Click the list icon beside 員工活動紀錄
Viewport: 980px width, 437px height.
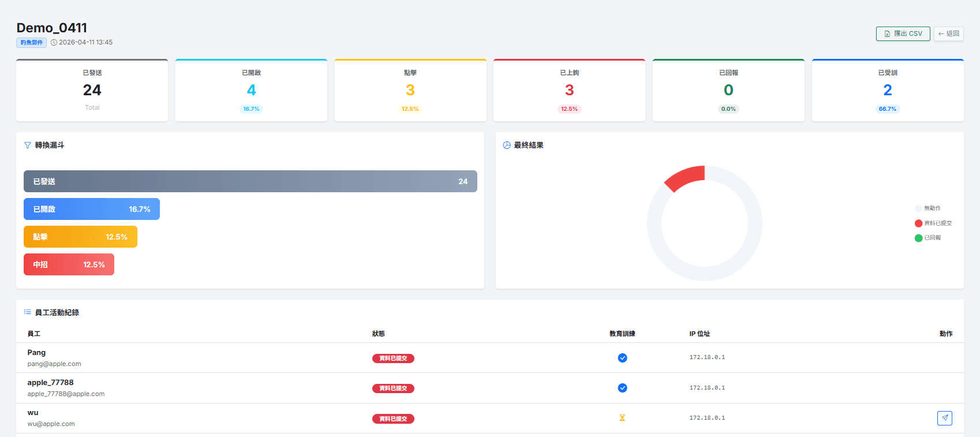coord(28,312)
